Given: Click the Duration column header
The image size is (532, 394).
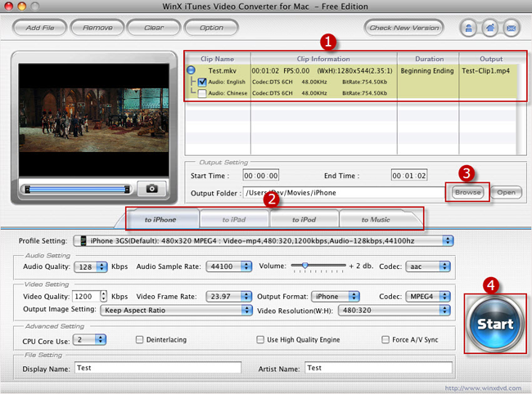Looking at the screenshot, I should pyautogui.click(x=429, y=59).
